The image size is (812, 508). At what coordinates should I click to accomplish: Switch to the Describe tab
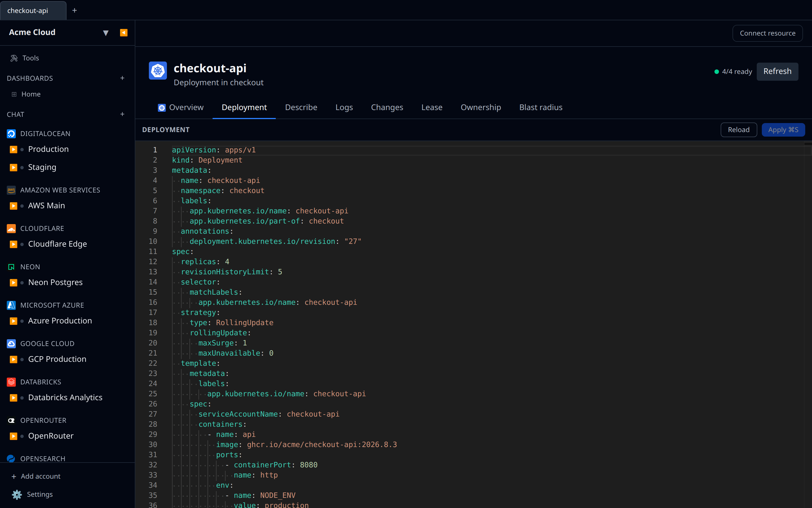click(301, 108)
